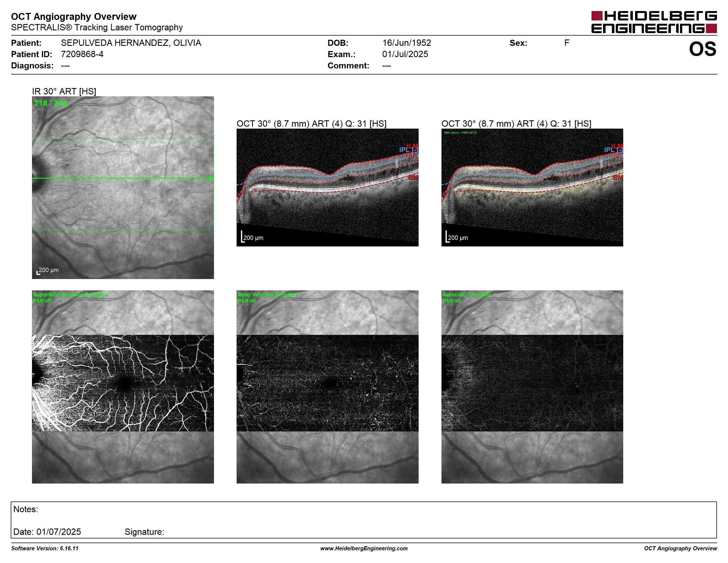Screen dimensions: 728x563
Task: Click the Superficial Vascular Complex angiography image
Action: [x=123, y=387]
